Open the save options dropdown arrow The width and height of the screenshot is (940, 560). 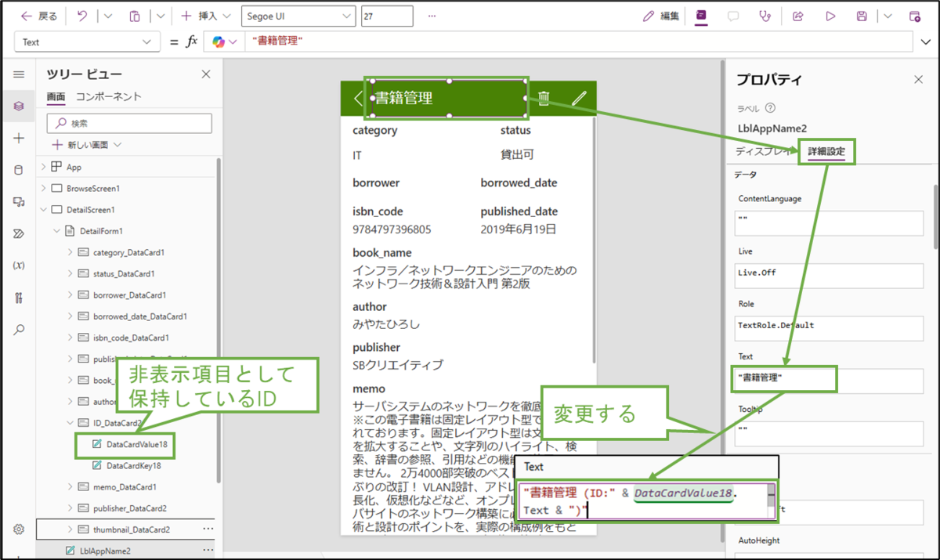[888, 16]
